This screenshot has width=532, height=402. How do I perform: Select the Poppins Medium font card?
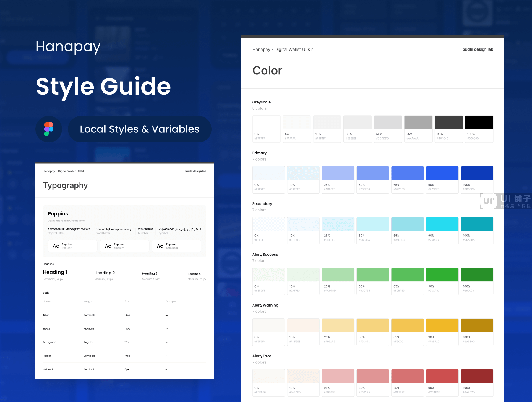124,246
